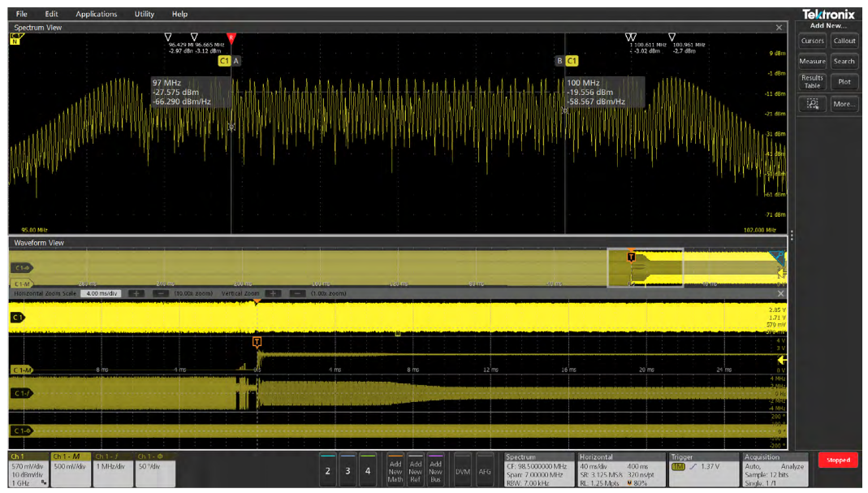Viewport: 868px width, 493px height.
Task: Click the zoom box icon beside More
Action: [812, 104]
